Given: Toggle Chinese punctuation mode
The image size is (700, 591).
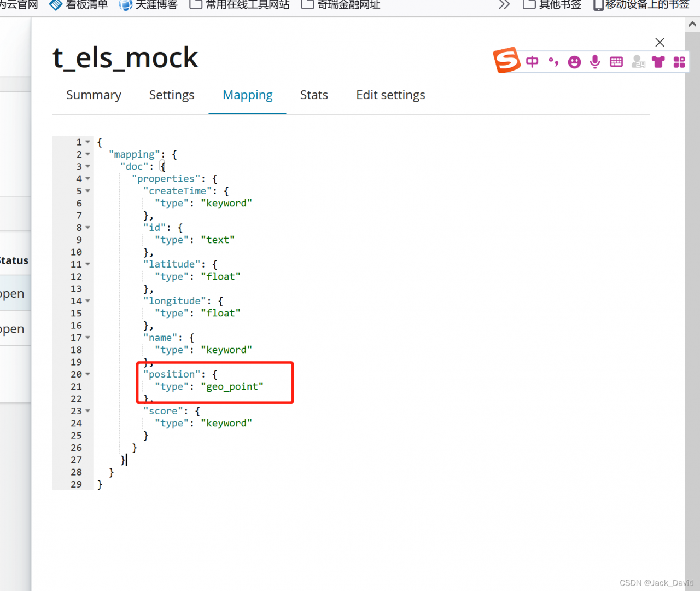Looking at the screenshot, I should [x=553, y=62].
